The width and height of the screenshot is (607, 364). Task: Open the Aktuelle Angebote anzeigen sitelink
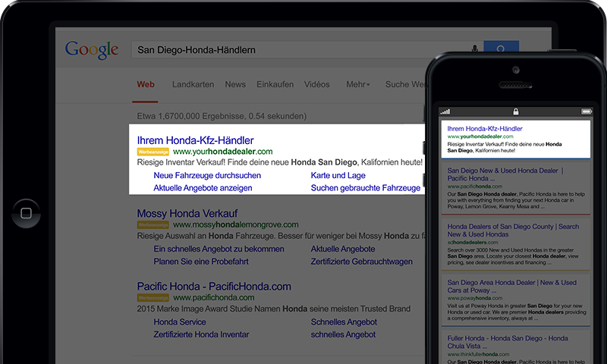pos(203,187)
